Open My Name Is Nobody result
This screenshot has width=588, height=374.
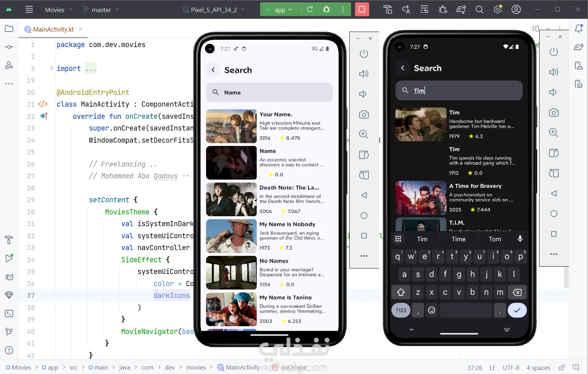point(269,236)
